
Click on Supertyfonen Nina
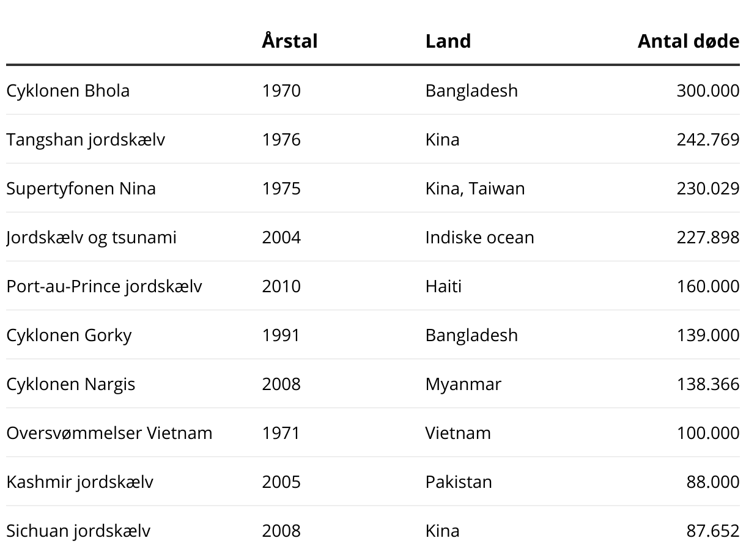(x=81, y=188)
